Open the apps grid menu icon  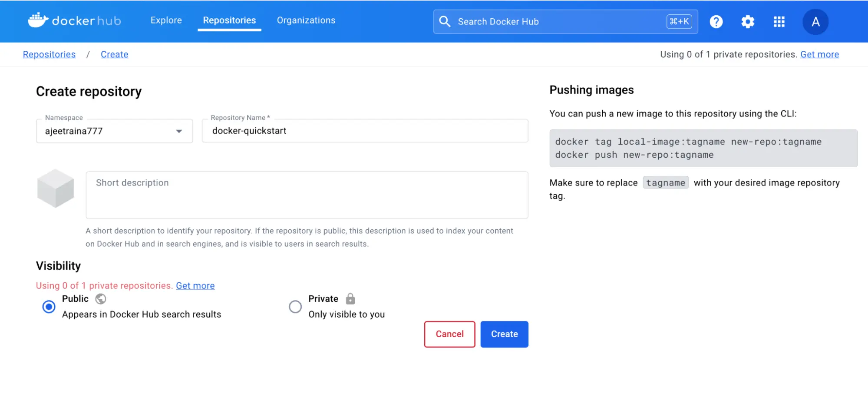779,21
